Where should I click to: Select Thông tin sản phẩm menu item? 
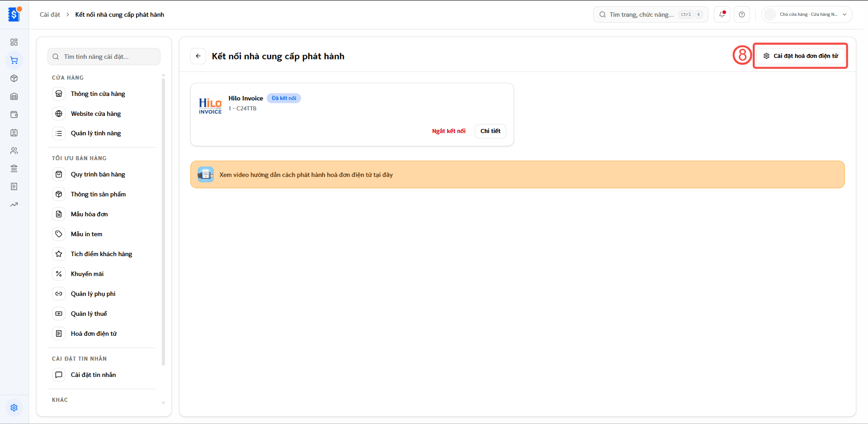104,194
